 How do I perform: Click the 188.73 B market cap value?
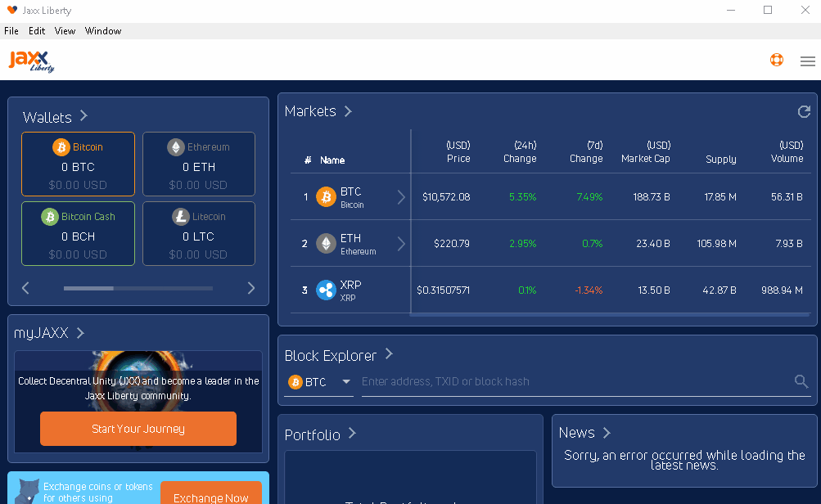tap(652, 197)
